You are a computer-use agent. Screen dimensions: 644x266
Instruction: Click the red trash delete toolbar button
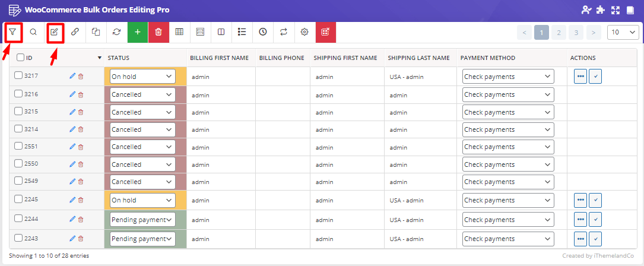(x=158, y=32)
